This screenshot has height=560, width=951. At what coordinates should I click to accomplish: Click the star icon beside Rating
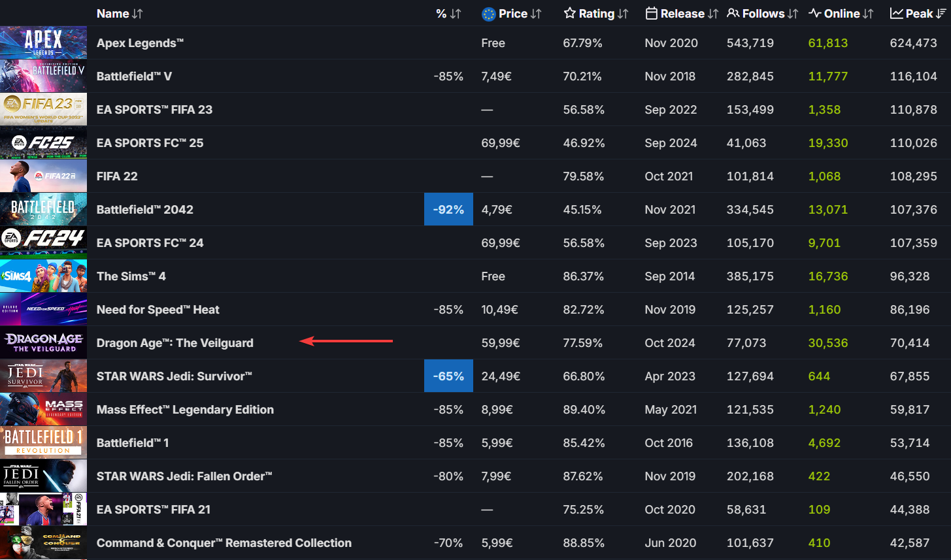[x=569, y=14]
